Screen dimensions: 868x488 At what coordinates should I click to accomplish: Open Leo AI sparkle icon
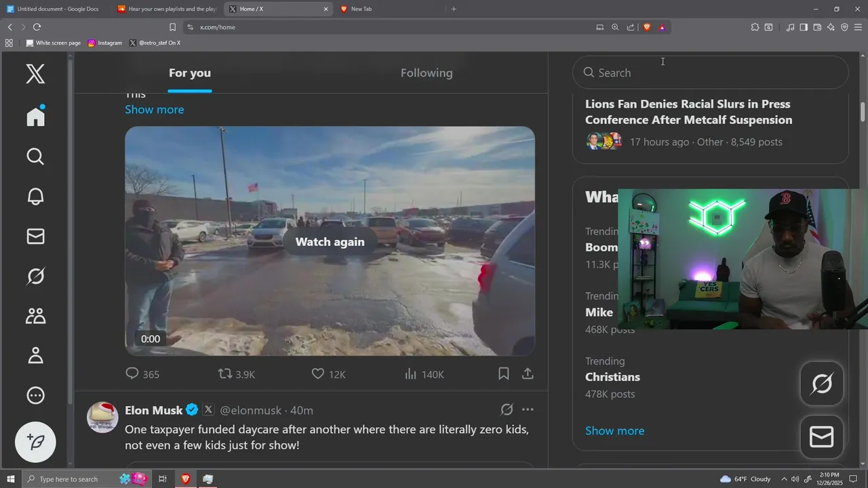coord(831,27)
